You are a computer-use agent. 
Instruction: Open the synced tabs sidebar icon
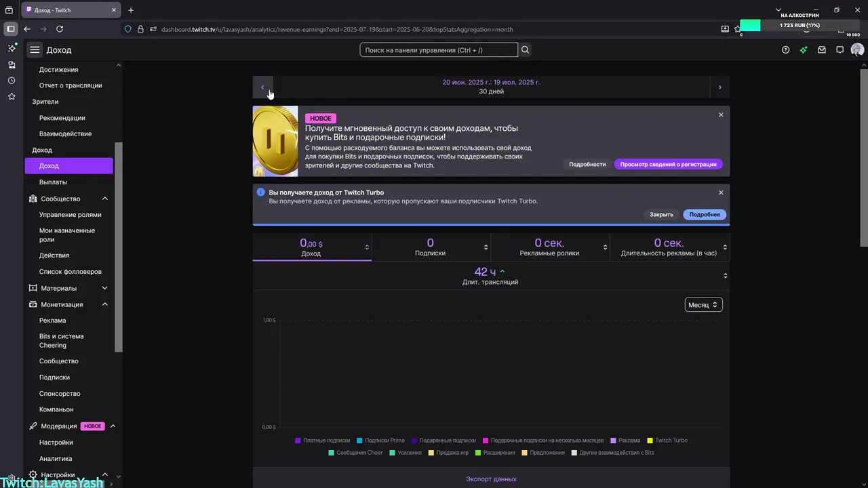12,64
